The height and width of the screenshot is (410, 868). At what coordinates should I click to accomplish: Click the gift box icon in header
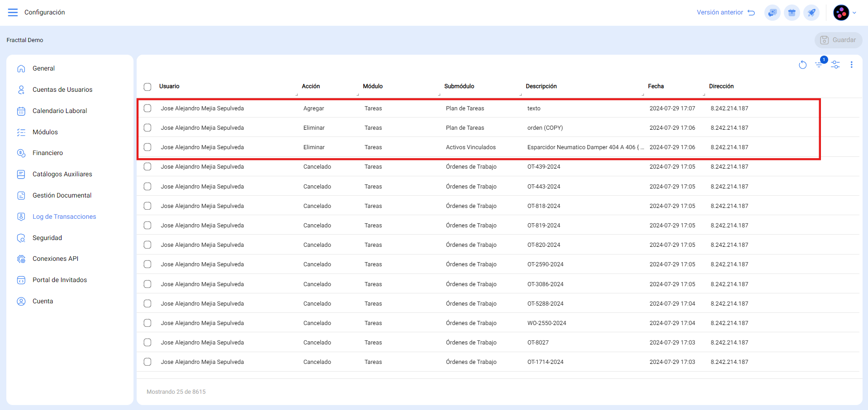(792, 13)
